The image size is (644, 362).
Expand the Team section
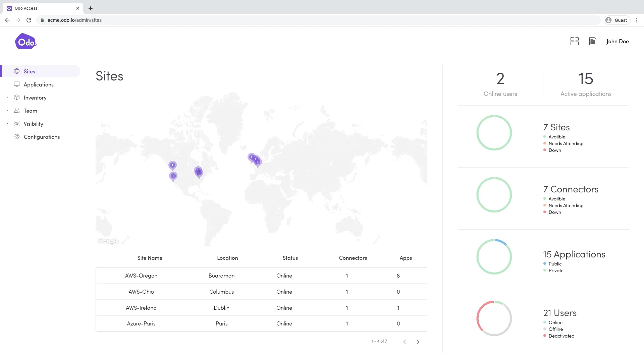point(7,110)
